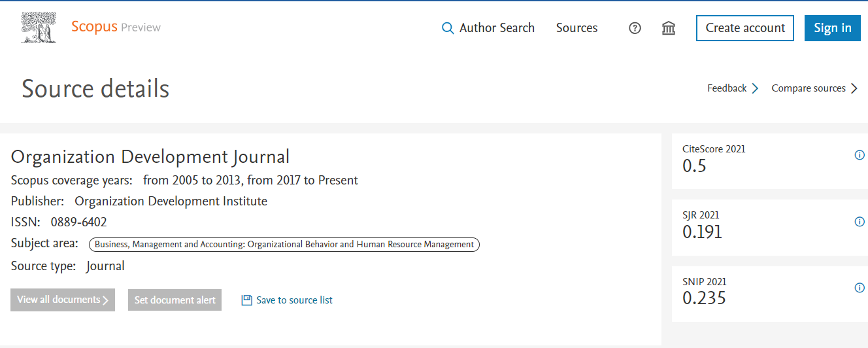Open the help question mark icon
Image resolution: width=868 pixels, height=348 pixels.
635,28
